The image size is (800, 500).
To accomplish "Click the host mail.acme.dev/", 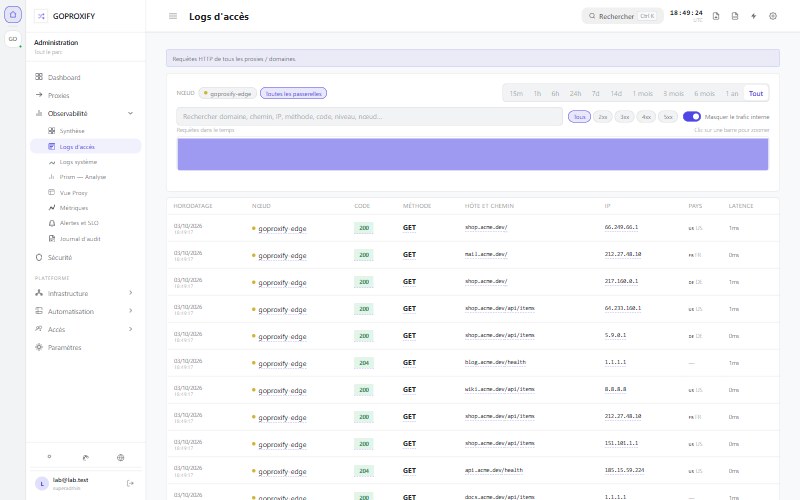I will point(486,254).
